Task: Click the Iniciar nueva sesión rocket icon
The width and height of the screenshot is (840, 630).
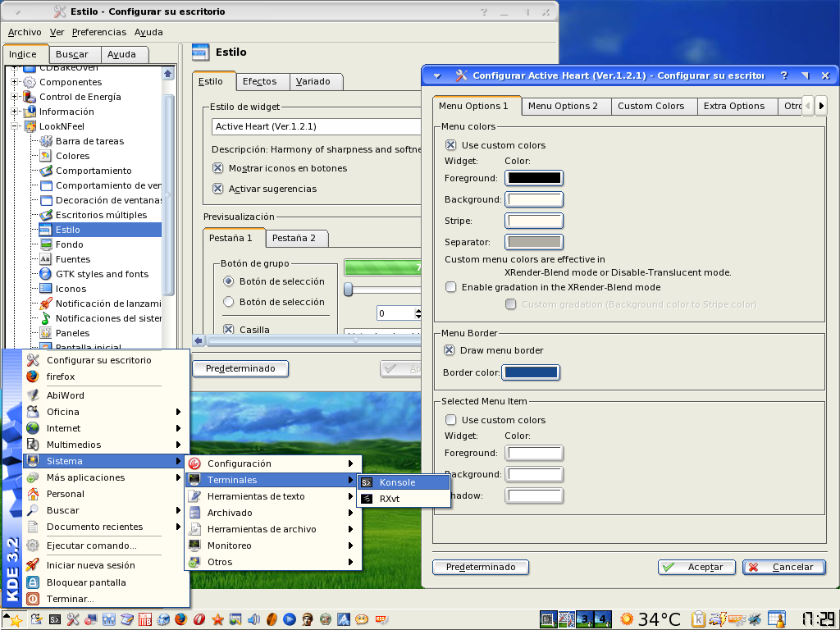Action: pyautogui.click(x=33, y=565)
